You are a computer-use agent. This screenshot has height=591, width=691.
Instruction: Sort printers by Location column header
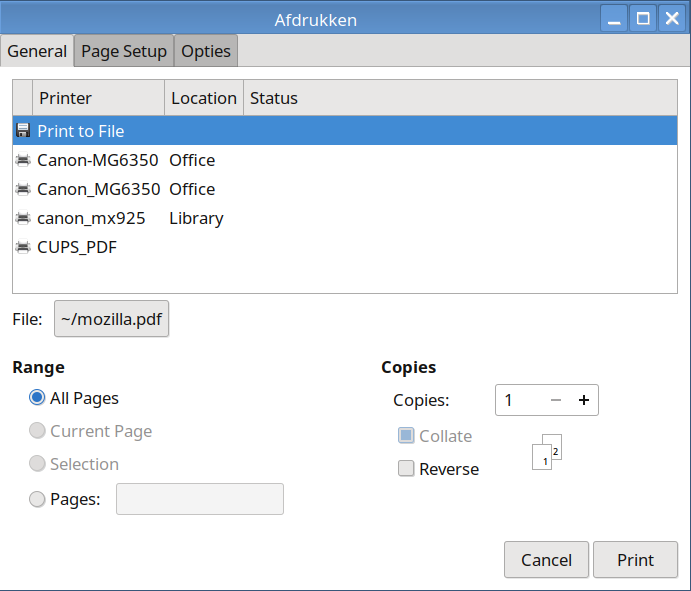(203, 98)
